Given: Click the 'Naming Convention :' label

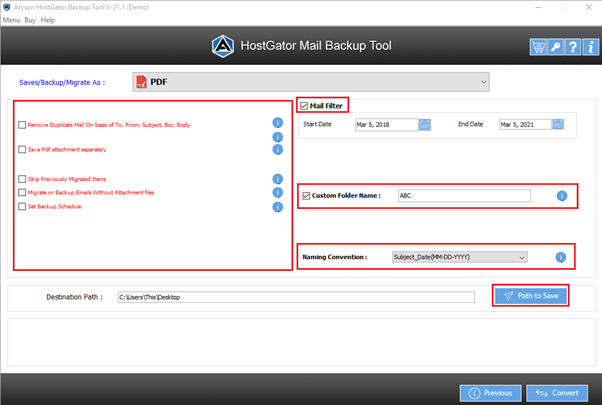Looking at the screenshot, I should tap(334, 257).
